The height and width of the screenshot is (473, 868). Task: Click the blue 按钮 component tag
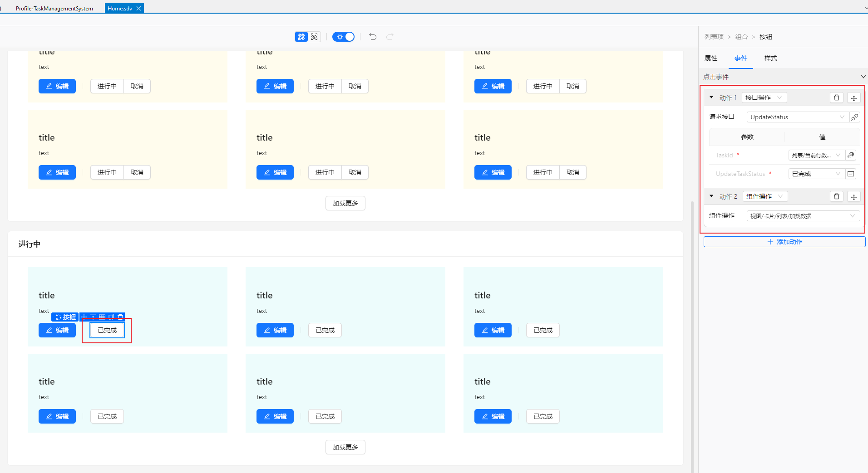point(65,317)
